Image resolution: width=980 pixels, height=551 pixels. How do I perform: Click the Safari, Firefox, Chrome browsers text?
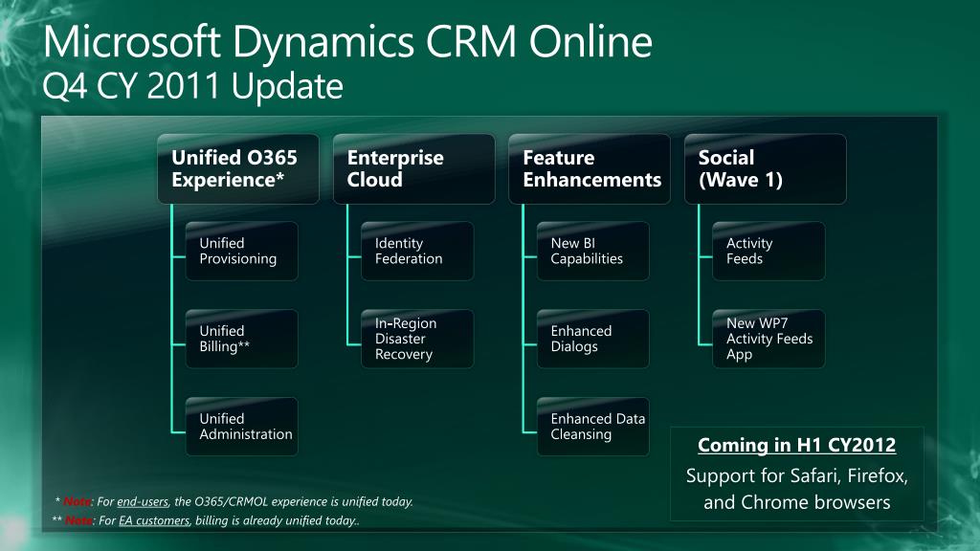pyautogui.click(x=797, y=489)
